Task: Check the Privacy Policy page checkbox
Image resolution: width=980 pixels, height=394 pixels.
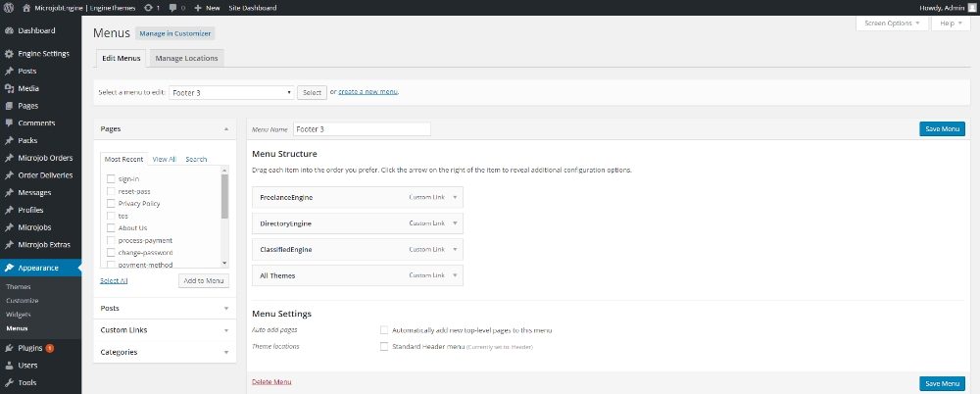Action: [x=111, y=203]
